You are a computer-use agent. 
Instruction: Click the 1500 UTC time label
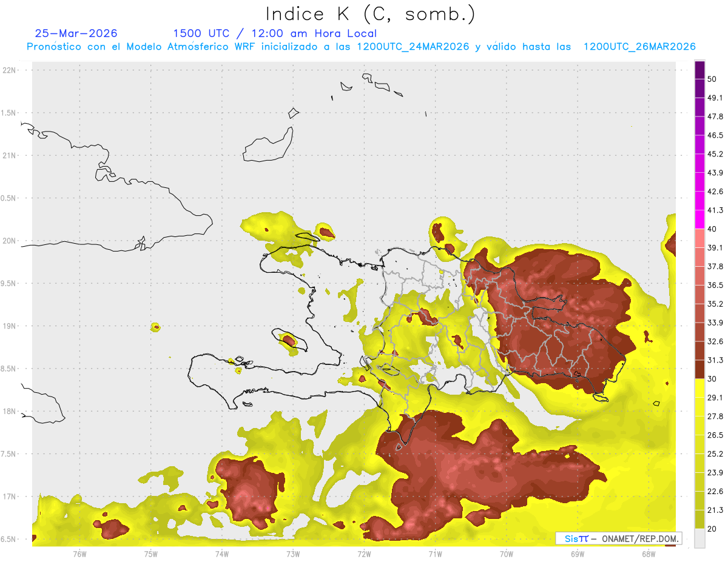[x=201, y=33]
